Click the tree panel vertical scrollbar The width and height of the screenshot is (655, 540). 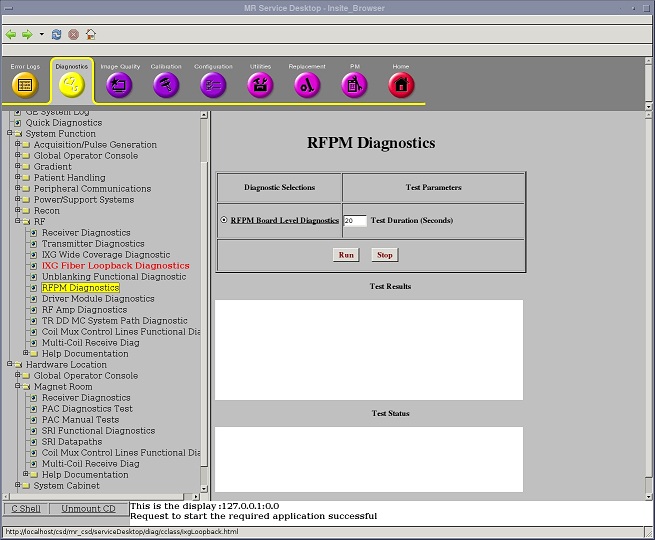tap(205, 300)
